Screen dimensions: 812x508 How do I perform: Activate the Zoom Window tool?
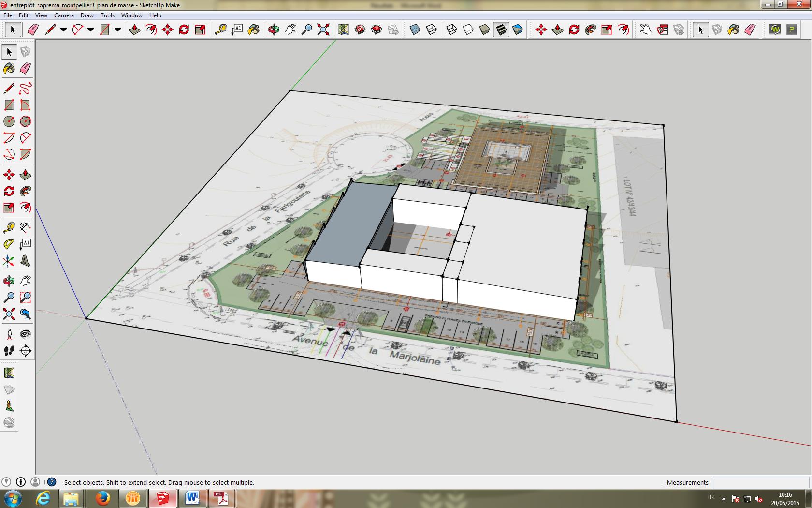point(26,298)
